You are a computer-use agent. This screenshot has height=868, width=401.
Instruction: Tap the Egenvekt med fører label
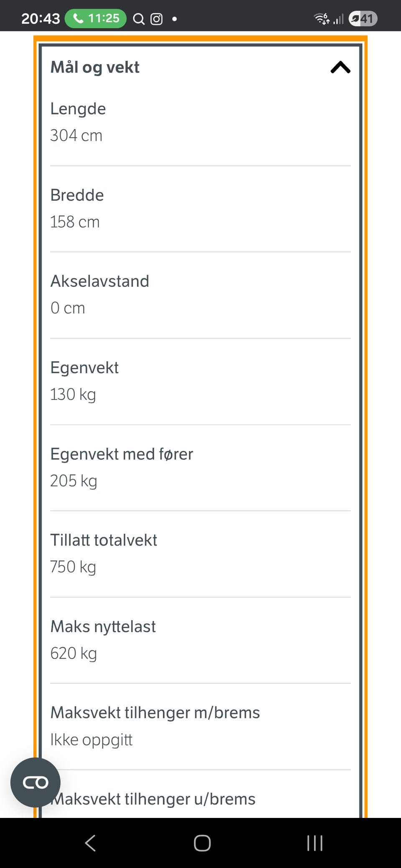[122, 454]
